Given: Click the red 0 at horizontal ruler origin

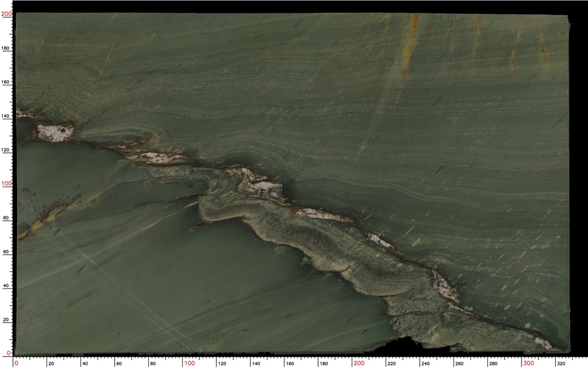Looking at the screenshot, I should tap(16, 363).
